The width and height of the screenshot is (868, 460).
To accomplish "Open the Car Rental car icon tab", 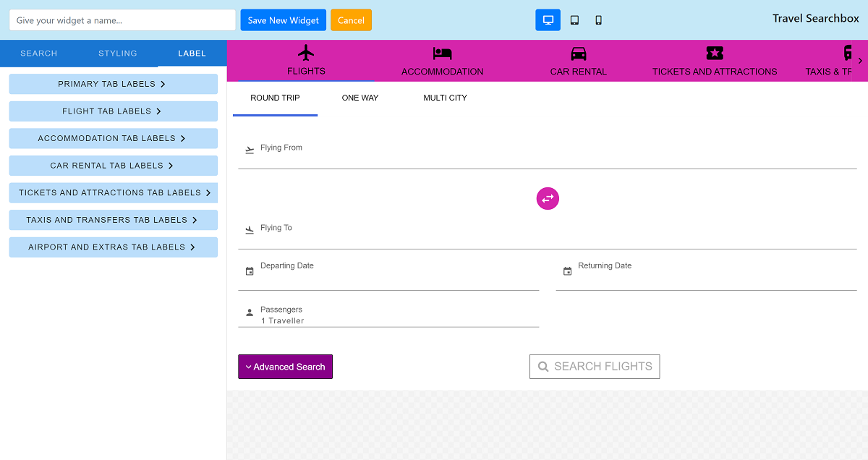I will pyautogui.click(x=578, y=61).
